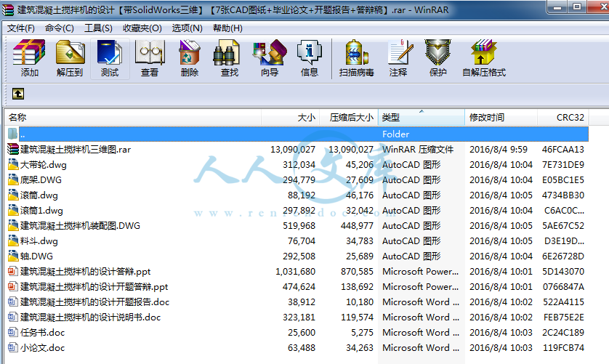Click CRC32 value 119FCB74
The width and height of the screenshot is (609, 364).
click(x=563, y=348)
